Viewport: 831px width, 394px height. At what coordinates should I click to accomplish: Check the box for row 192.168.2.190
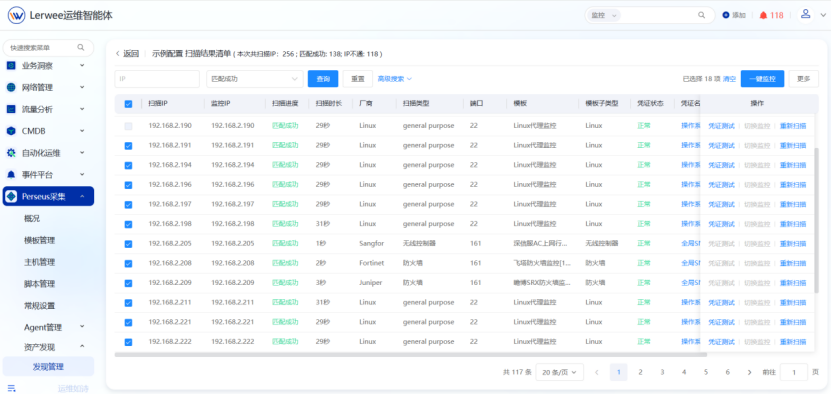[128, 126]
